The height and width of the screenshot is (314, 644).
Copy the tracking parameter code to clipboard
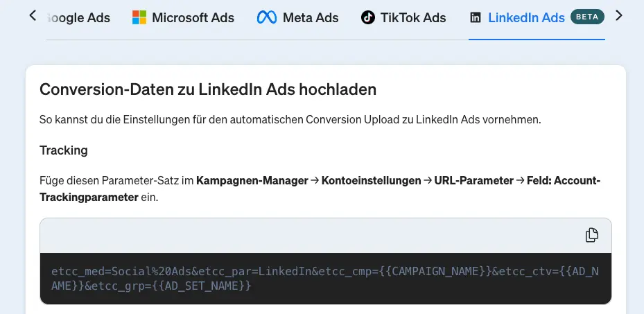coord(591,235)
